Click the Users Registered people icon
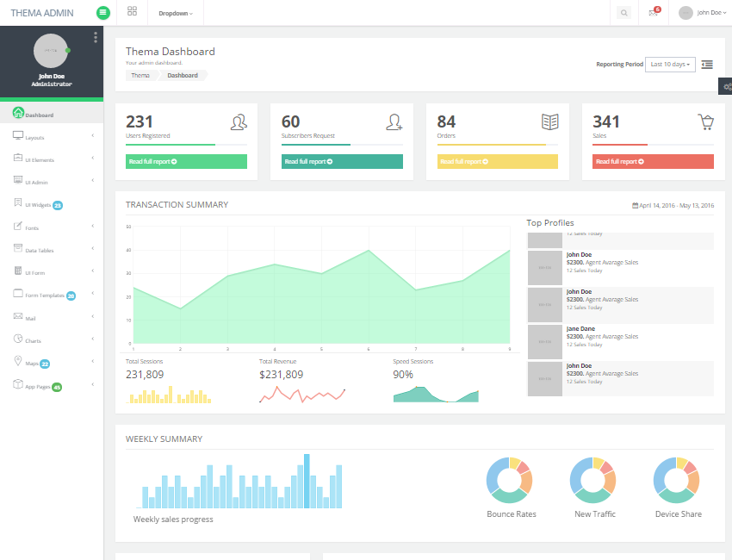The width and height of the screenshot is (732, 560). pyautogui.click(x=239, y=122)
